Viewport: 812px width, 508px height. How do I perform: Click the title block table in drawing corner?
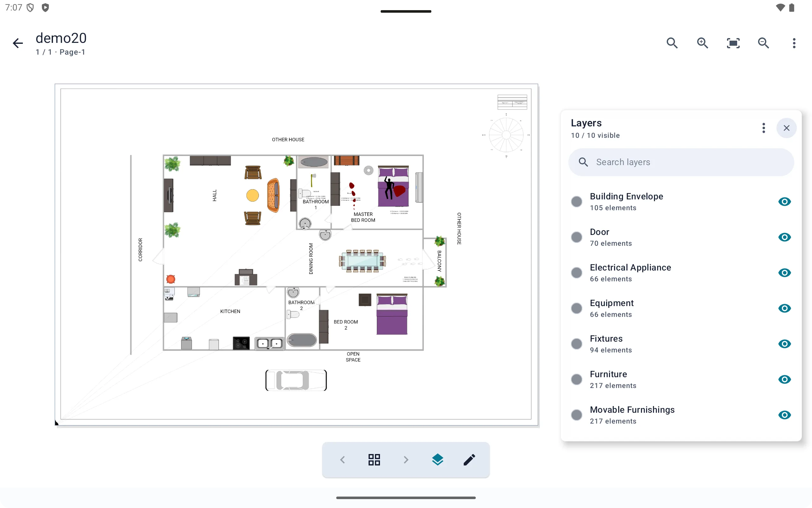512,102
